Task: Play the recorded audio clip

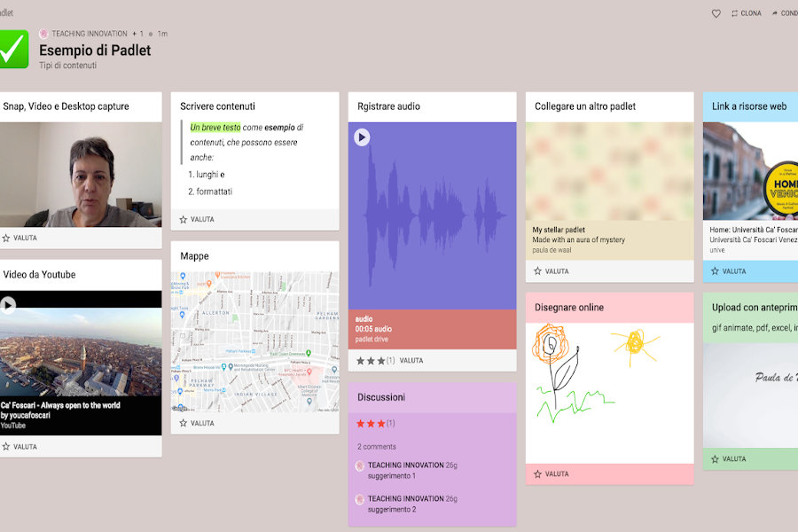Action: click(x=362, y=137)
